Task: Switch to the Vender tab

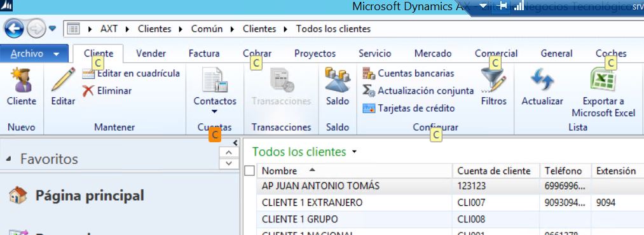Action: click(x=151, y=53)
